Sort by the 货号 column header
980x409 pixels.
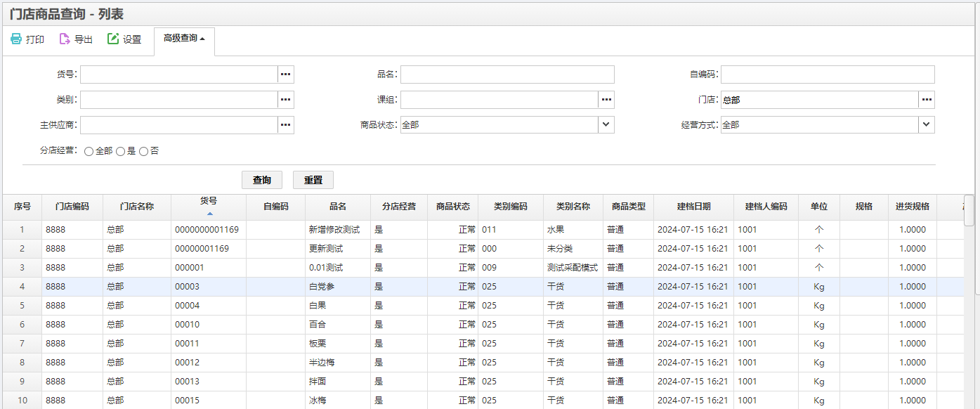pyautogui.click(x=209, y=206)
